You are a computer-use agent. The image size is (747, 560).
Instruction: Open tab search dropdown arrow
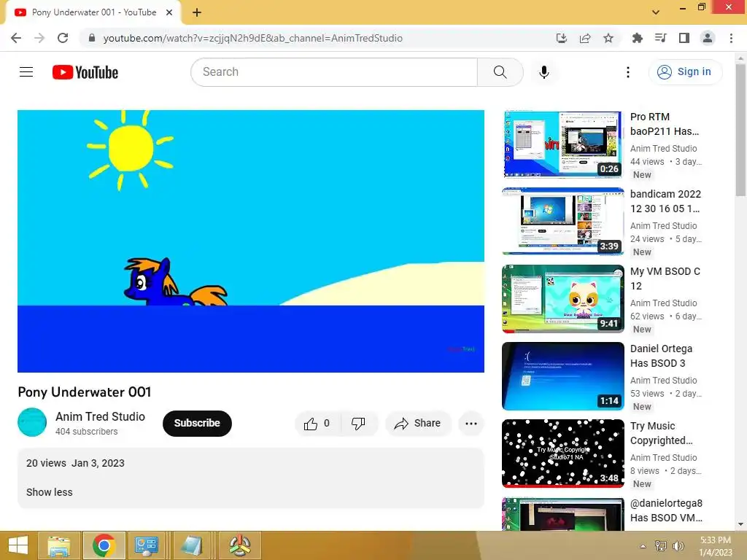tap(656, 12)
